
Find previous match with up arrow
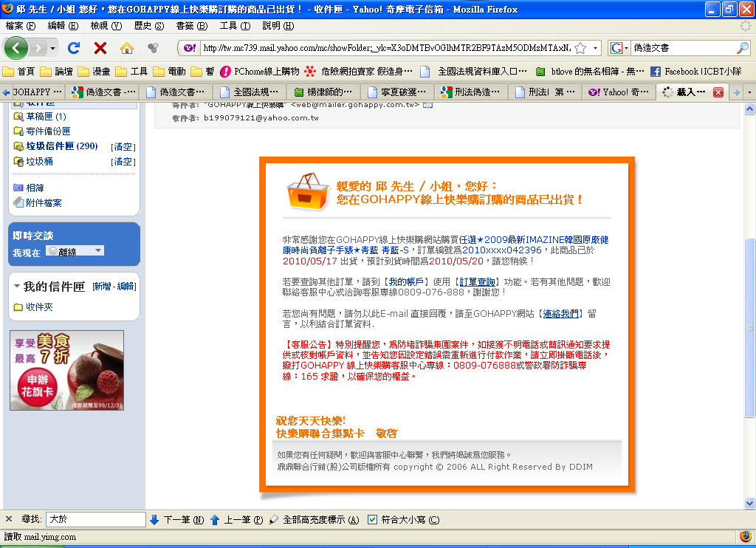pos(215,520)
